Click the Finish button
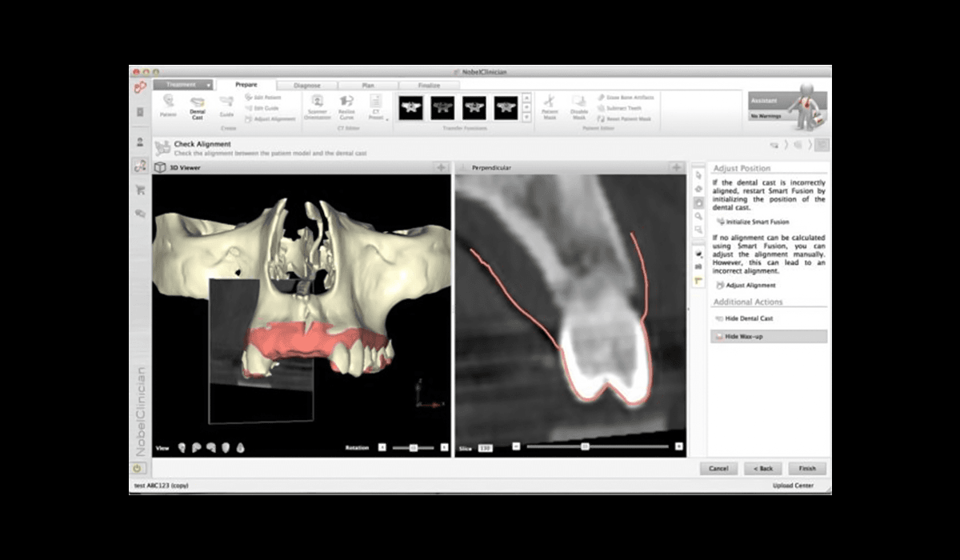960x560 pixels. pos(807,469)
